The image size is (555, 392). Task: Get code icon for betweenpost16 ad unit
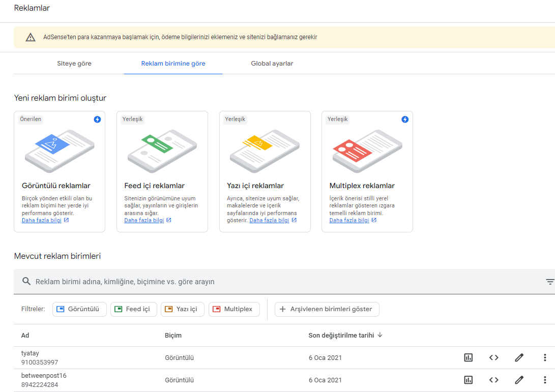tap(494, 380)
